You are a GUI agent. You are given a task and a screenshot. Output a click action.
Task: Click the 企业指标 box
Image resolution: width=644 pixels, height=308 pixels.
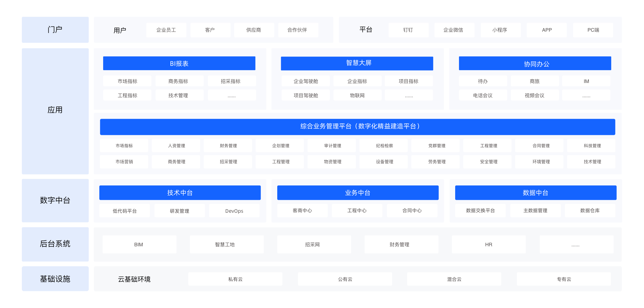pos(357,81)
